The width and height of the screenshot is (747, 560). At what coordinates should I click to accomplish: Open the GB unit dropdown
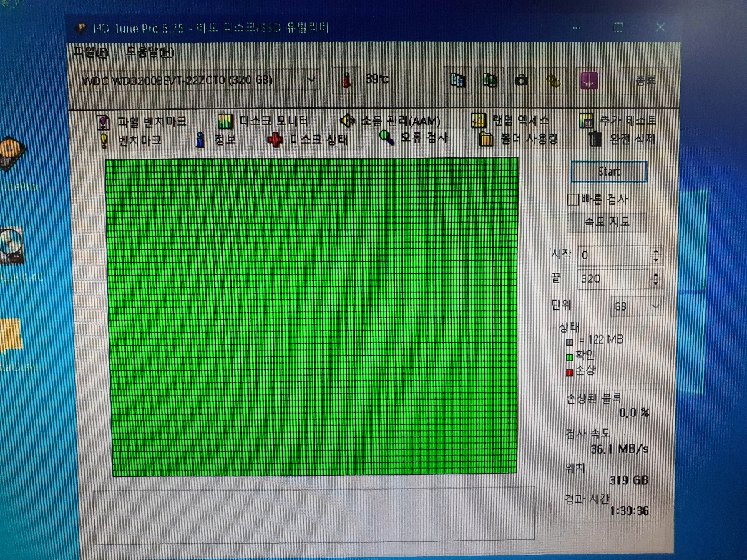tap(636, 306)
